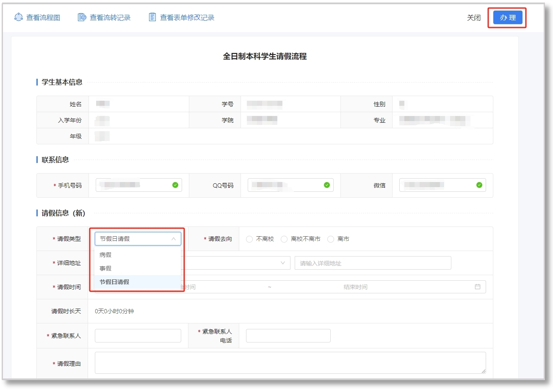The width and height of the screenshot is (553, 392).
Task: Click the 0天0小时0分钟 duration text
Action: [x=114, y=311]
